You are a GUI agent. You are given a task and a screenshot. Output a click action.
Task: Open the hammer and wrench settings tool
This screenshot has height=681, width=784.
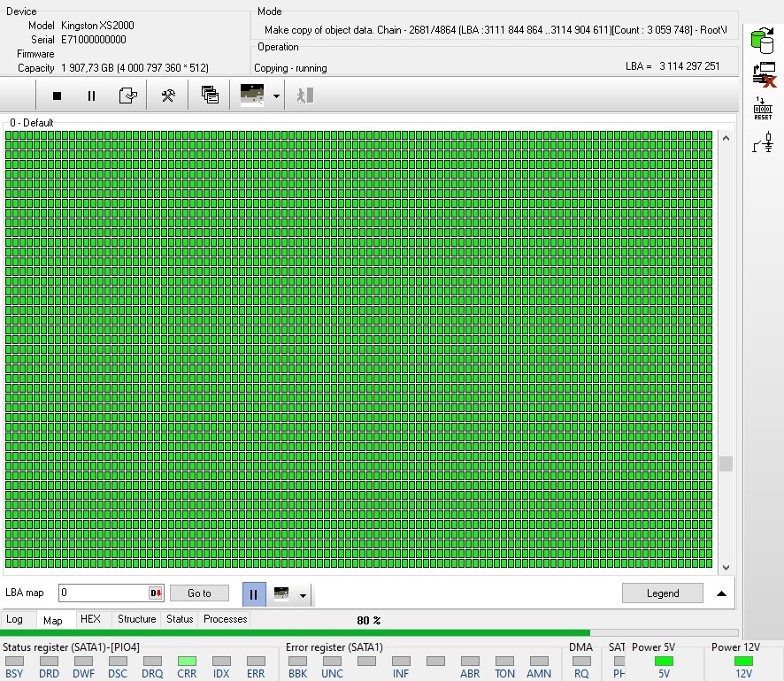pyautogui.click(x=167, y=96)
